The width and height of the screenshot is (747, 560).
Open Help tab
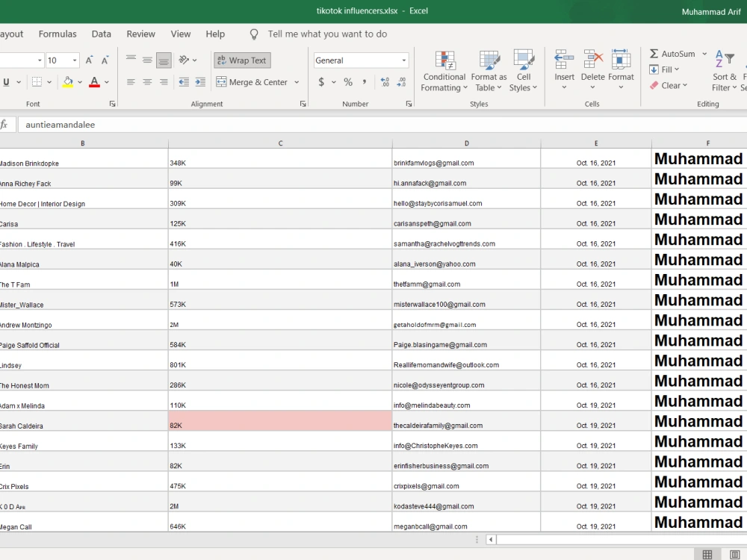[215, 34]
